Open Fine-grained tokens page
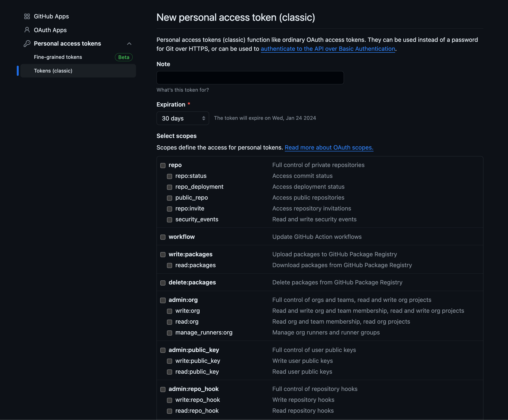 pos(58,57)
